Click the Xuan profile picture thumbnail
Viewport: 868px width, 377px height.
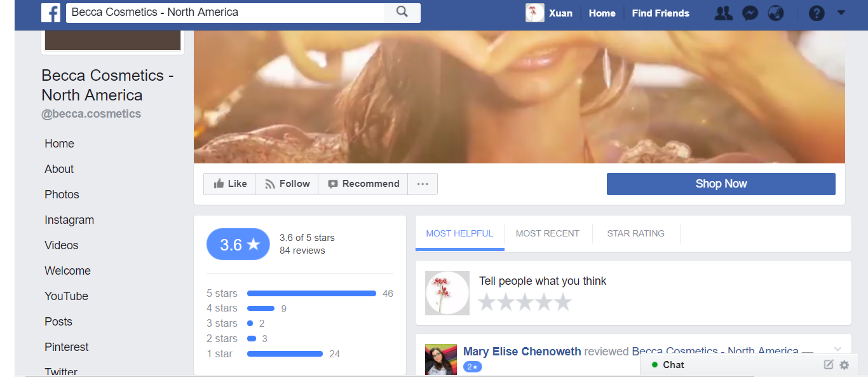(535, 13)
